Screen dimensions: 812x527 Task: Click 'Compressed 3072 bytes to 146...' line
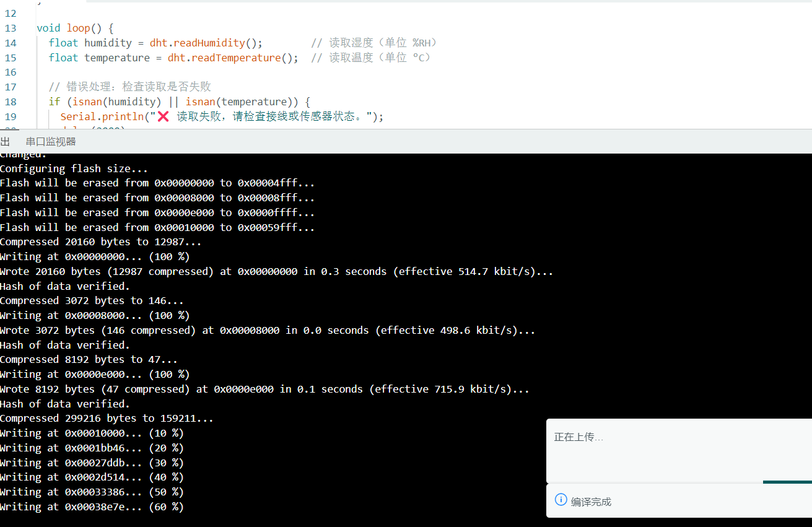[92, 301]
